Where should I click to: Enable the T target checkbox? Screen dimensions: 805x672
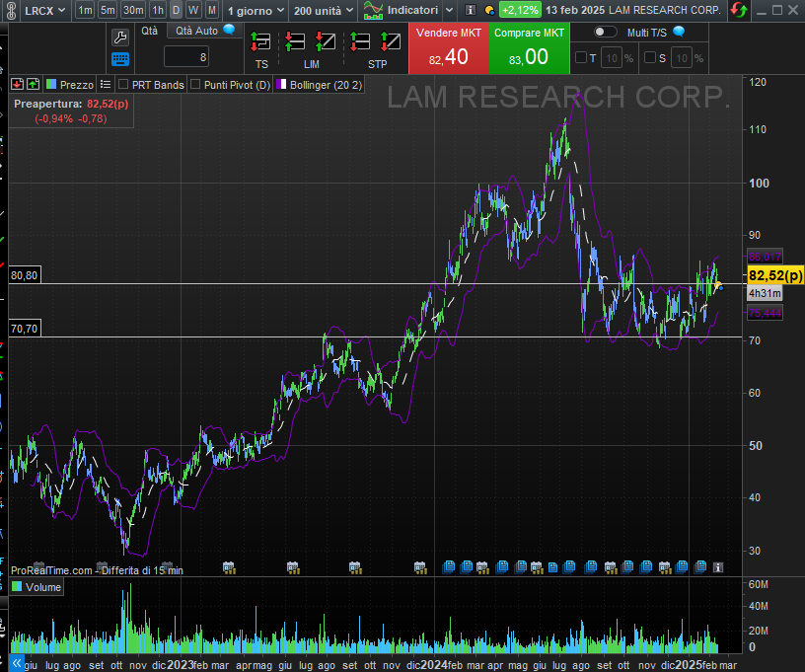tap(581, 57)
